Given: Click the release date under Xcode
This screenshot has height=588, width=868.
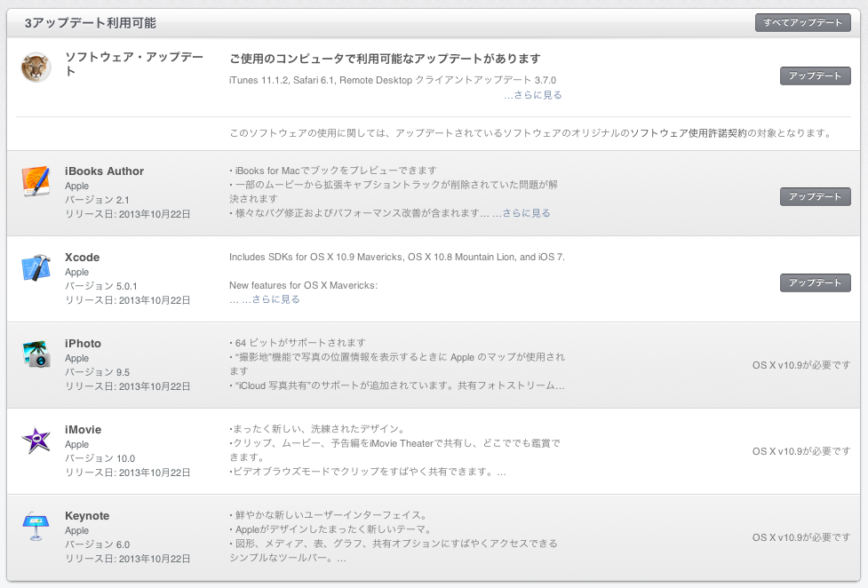Looking at the screenshot, I should click(x=128, y=300).
